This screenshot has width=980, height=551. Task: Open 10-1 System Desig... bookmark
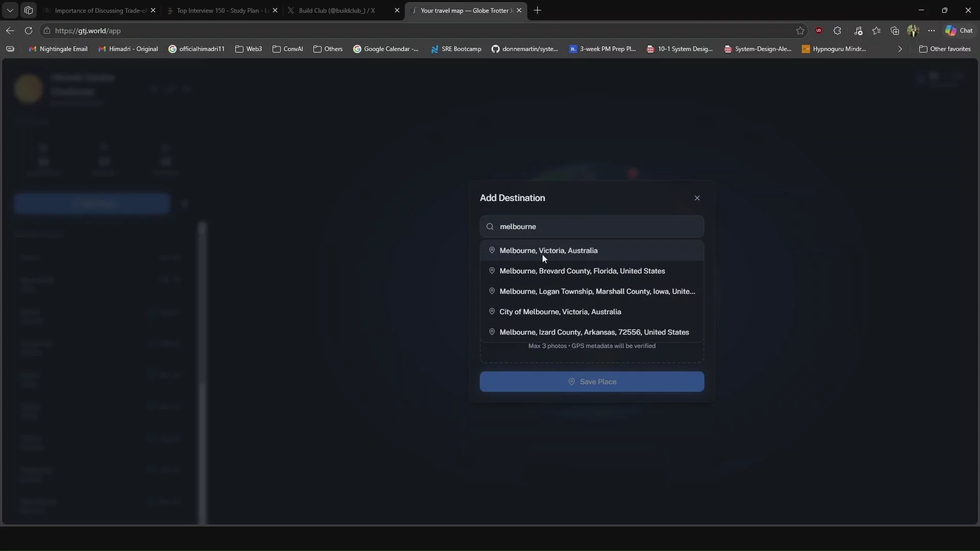pos(680,49)
